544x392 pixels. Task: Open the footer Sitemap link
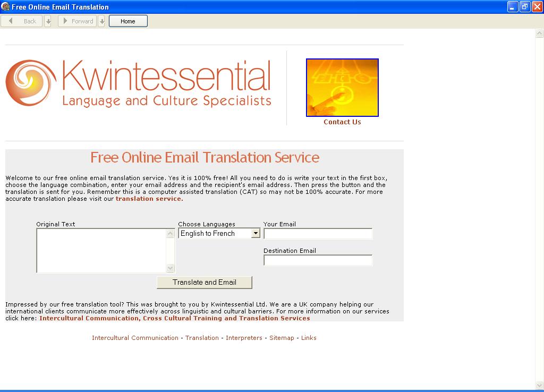pyautogui.click(x=282, y=338)
